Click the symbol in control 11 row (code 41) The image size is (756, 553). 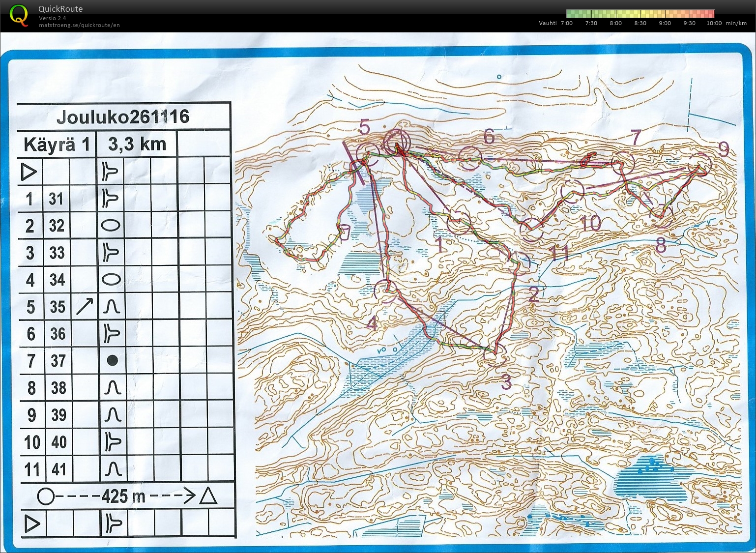(x=113, y=469)
